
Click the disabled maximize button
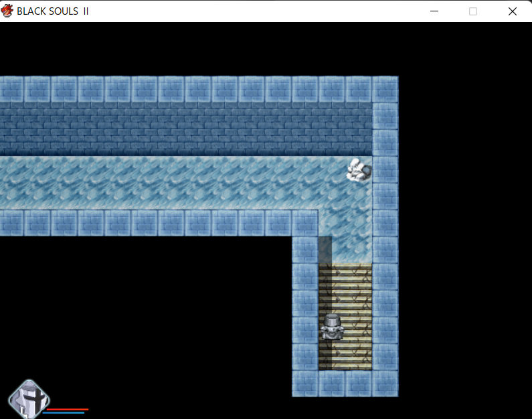[473, 11]
